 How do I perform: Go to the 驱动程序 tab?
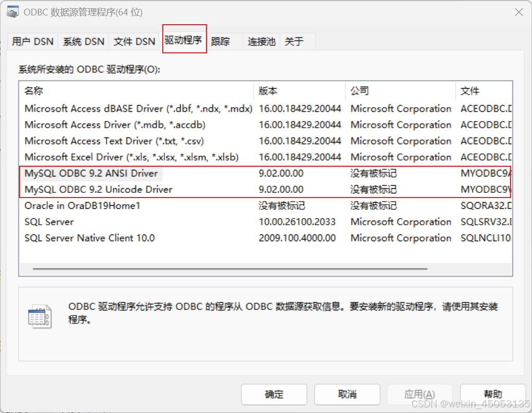tap(183, 40)
